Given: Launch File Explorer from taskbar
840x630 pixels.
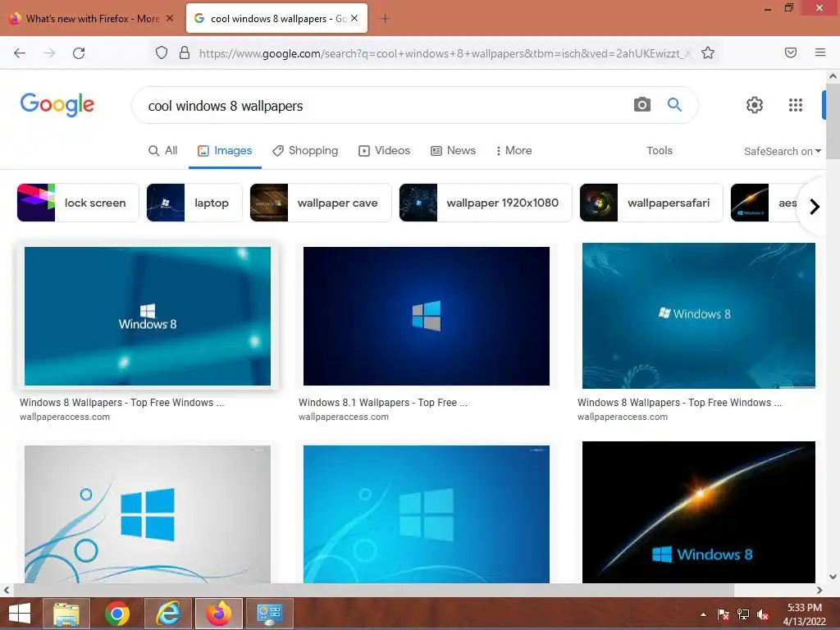Looking at the screenshot, I should click(66, 614).
